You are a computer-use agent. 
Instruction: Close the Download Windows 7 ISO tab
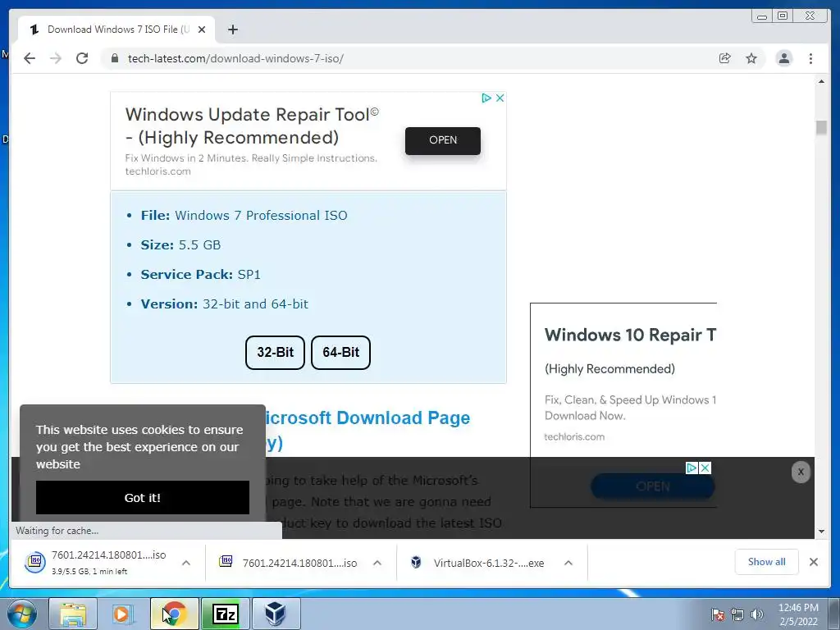tap(202, 30)
